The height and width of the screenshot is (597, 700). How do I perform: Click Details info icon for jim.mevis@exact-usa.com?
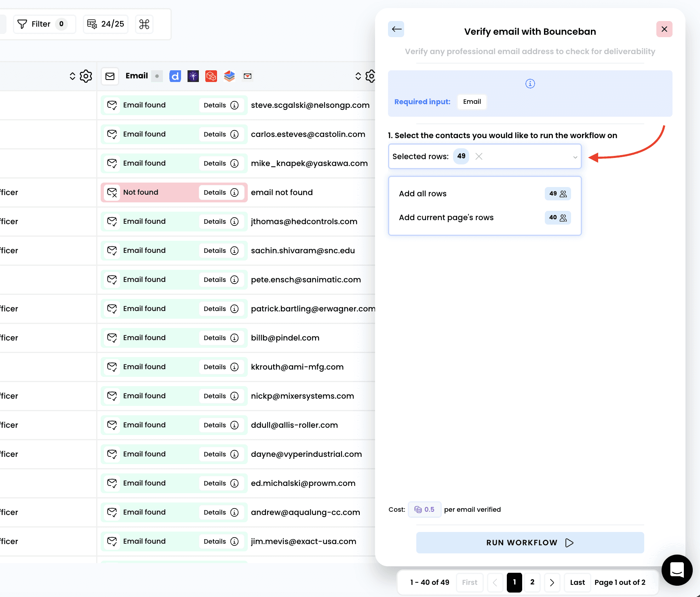pos(234,541)
